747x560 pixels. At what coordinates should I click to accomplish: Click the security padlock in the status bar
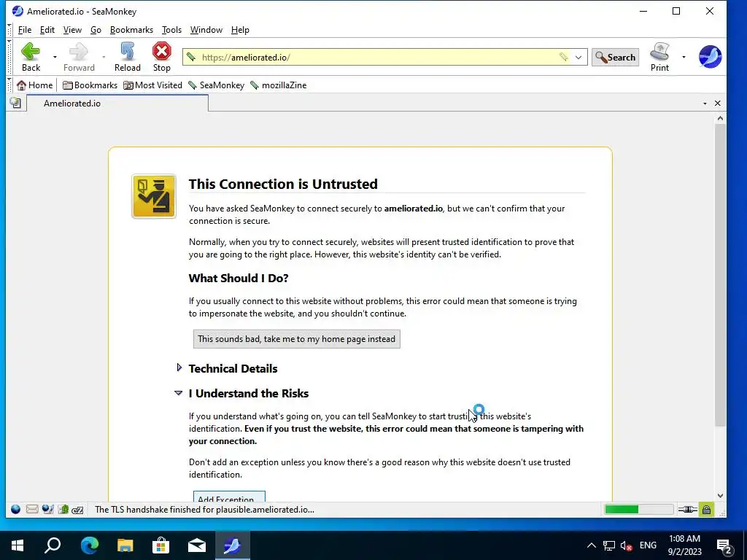706,510
